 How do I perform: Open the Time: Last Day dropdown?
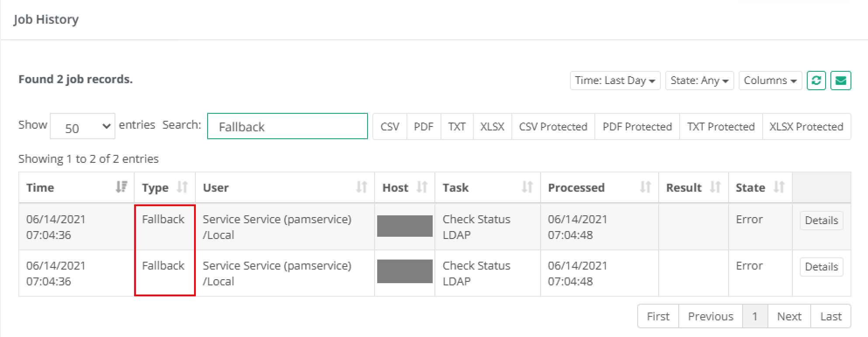(615, 81)
